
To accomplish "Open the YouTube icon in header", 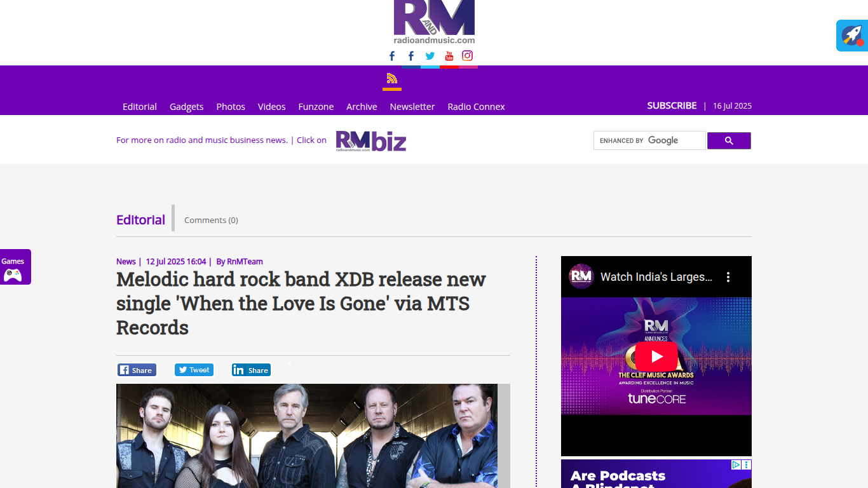I will tap(449, 56).
